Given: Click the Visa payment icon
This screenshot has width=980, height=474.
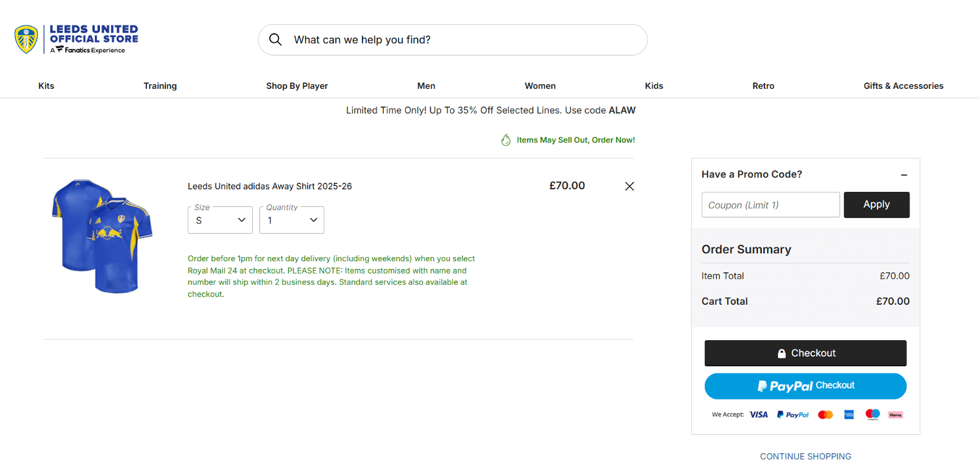Looking at the screenshot, I should click(759, 414).
